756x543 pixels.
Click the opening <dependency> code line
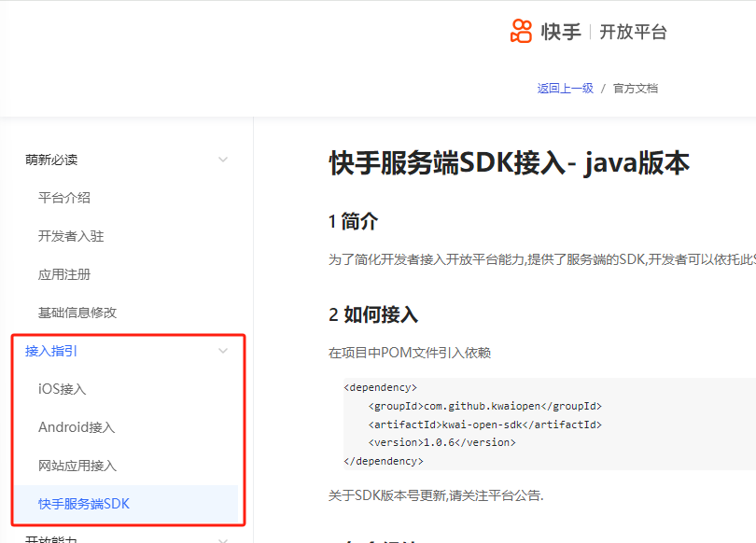pos(381,388)
